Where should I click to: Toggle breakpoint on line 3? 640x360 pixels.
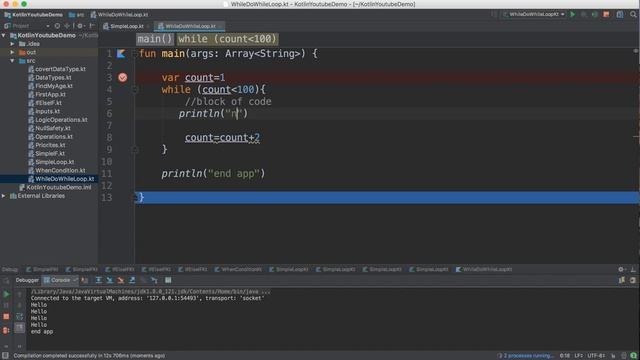pos(122,78)
